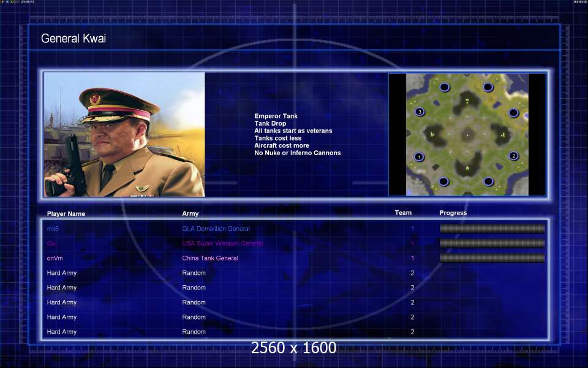Click the GLA Demolition General entry
This screenshot has width=588, height=368.
[216, 229]
